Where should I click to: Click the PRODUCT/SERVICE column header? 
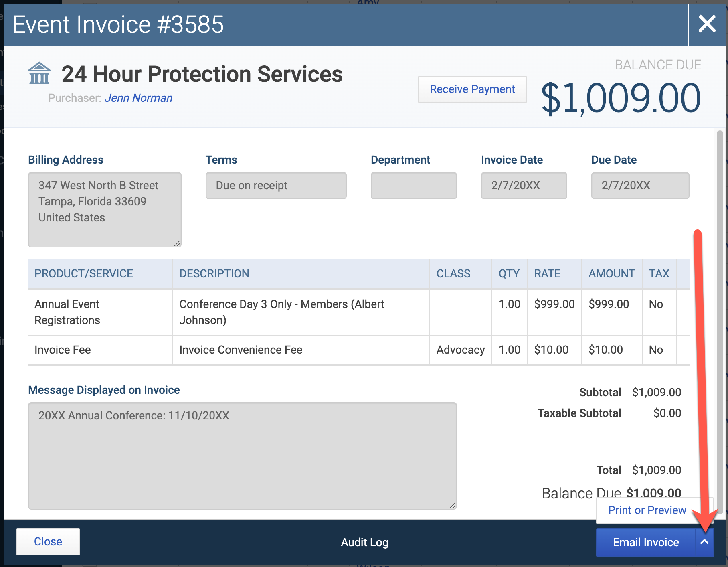tap(84, 273)
